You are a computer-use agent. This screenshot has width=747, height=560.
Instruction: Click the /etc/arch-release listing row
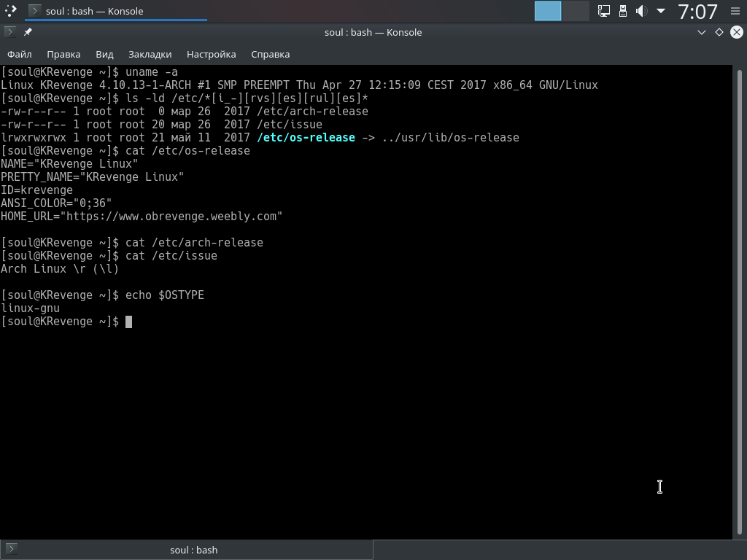[x=185, y=112]
